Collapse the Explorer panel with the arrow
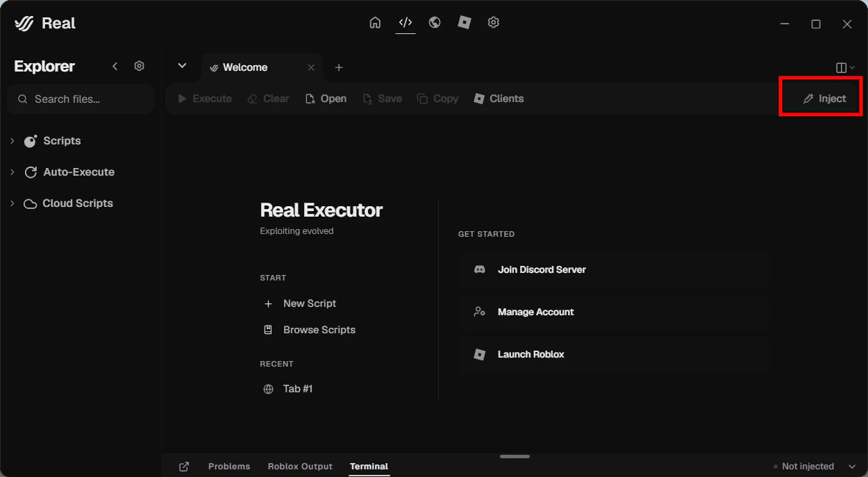 coord(115,66)
